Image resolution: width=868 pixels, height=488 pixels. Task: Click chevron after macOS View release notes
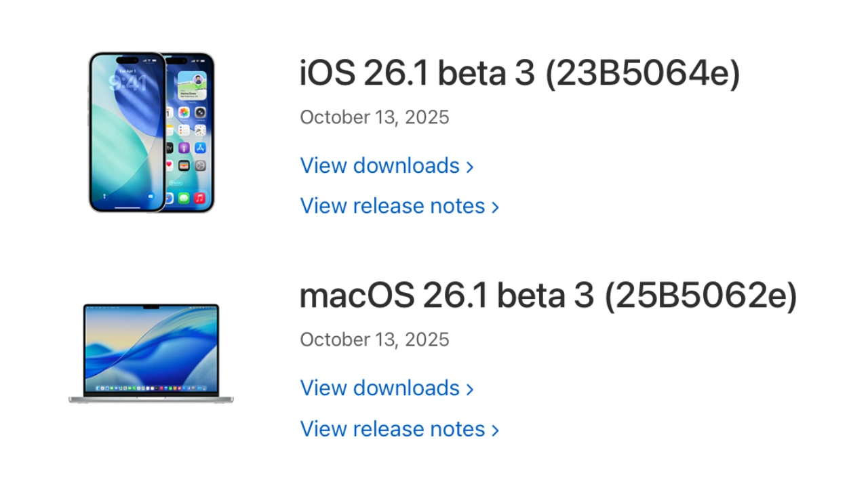tap(495, 430)
